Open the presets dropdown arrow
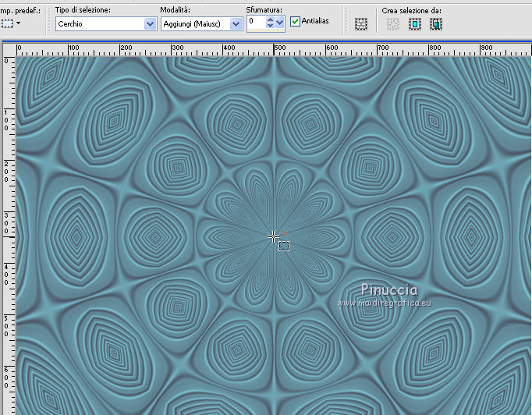This screenshot has height=415, width=532. pyautogui.click(x=18, y=24)
